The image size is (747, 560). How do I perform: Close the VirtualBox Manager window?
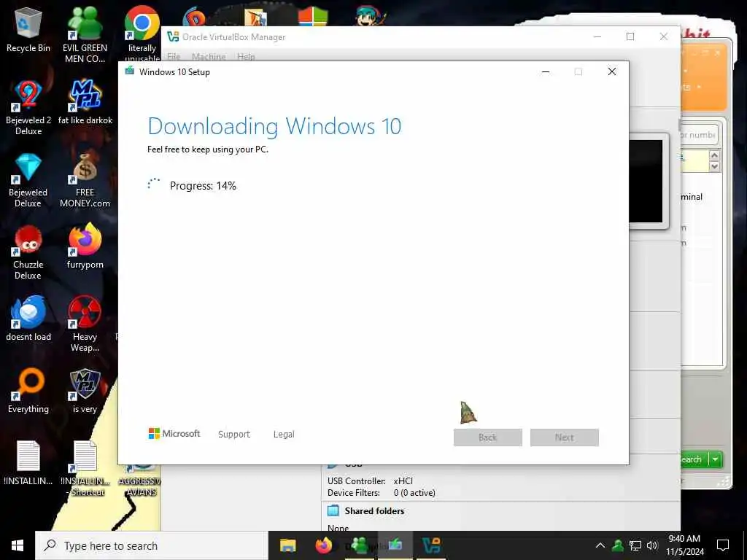(x=664, y=36)
